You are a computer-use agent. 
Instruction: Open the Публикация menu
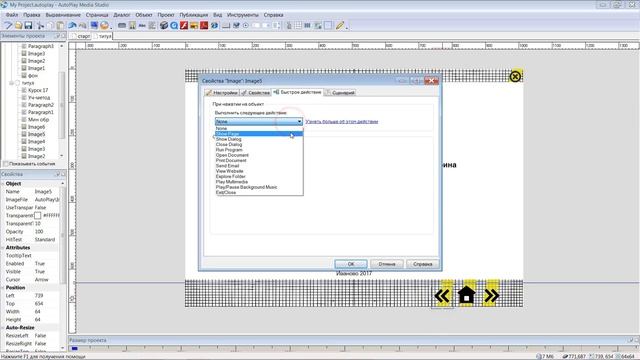click(193, 15)
